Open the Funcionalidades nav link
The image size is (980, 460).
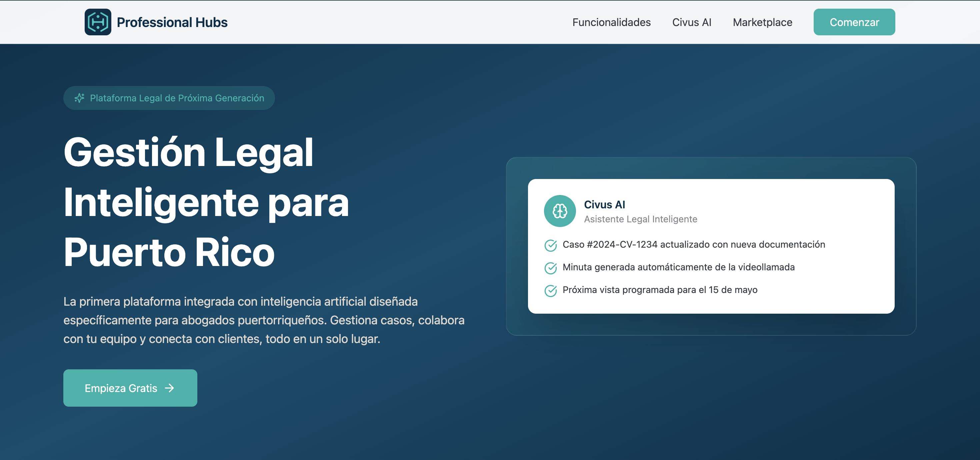(x=611, y=22)
